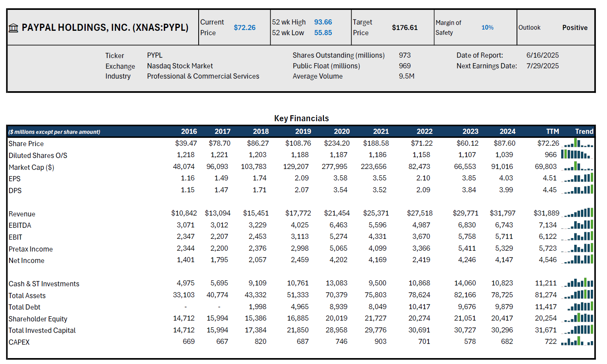Select the Diluted Shares O/S trend sparkline
Viewport: 607px width, 364px height.
(577, 155)
